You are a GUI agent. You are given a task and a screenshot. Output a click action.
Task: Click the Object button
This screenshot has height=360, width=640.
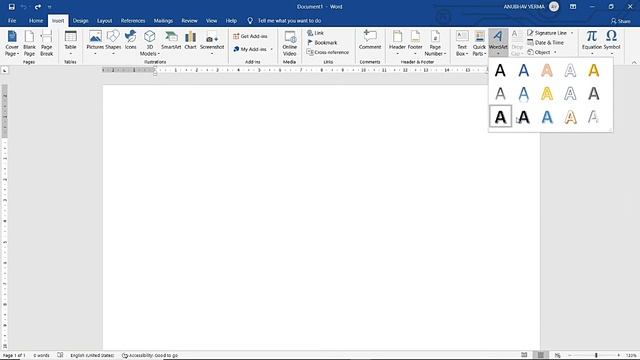539,52
